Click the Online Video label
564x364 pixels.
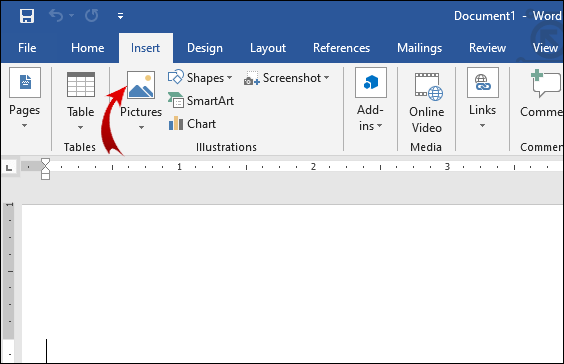(x=427, y=120)
